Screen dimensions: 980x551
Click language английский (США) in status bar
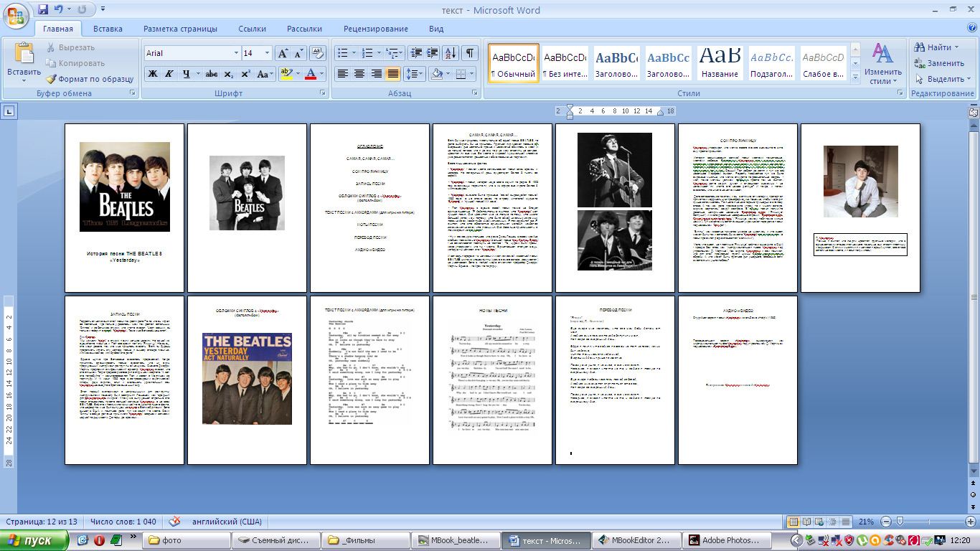[x=227, y=522]
